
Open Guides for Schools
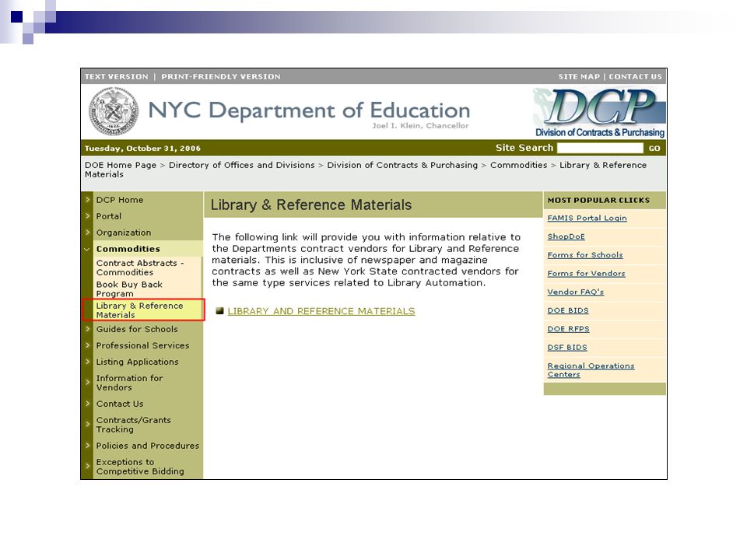pos(137,329)
